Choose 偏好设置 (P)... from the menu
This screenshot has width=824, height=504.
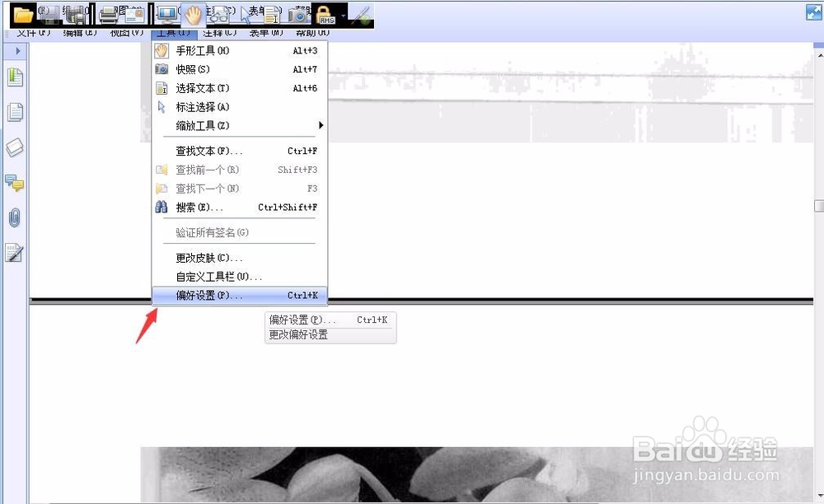[240, 296]
